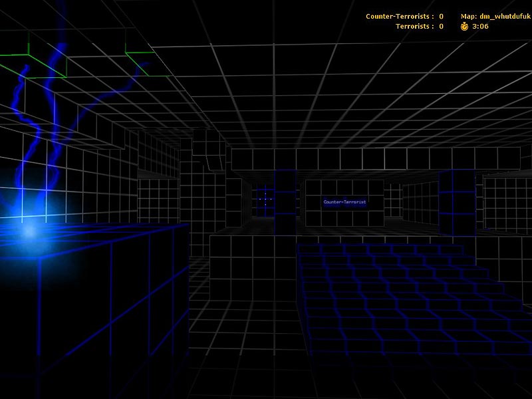Click the Counter-Terrorists score value of 0
Viewport: 532px width, 399px height.
[x=441, y=16]
